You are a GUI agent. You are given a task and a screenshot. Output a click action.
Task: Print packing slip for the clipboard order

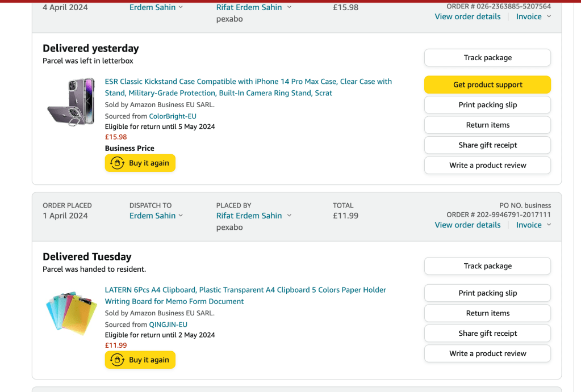tap(487, 293)
